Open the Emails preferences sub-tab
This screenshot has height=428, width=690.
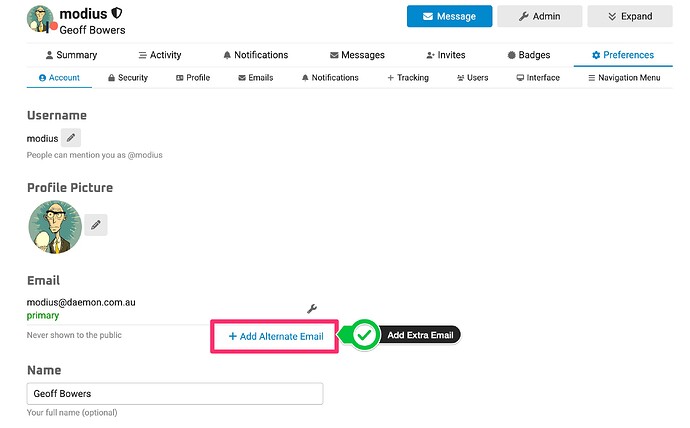click(x=255, y=77)
